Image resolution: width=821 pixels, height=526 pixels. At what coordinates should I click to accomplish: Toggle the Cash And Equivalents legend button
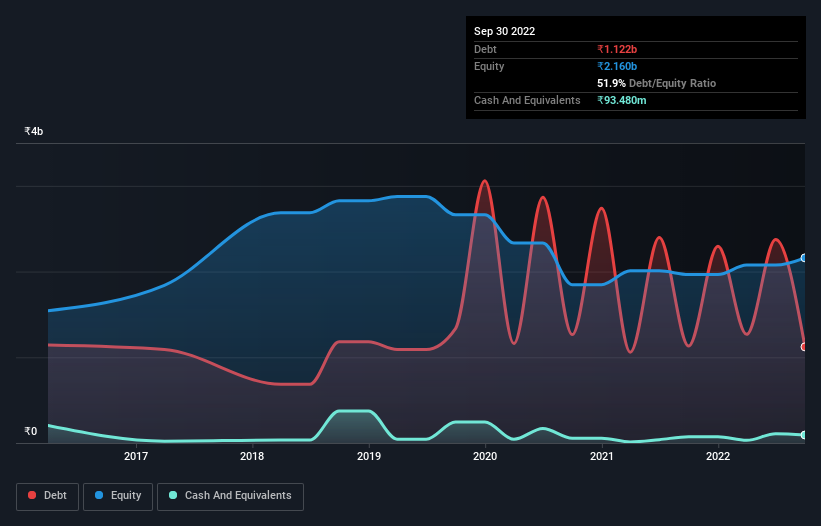pos(230,496)
